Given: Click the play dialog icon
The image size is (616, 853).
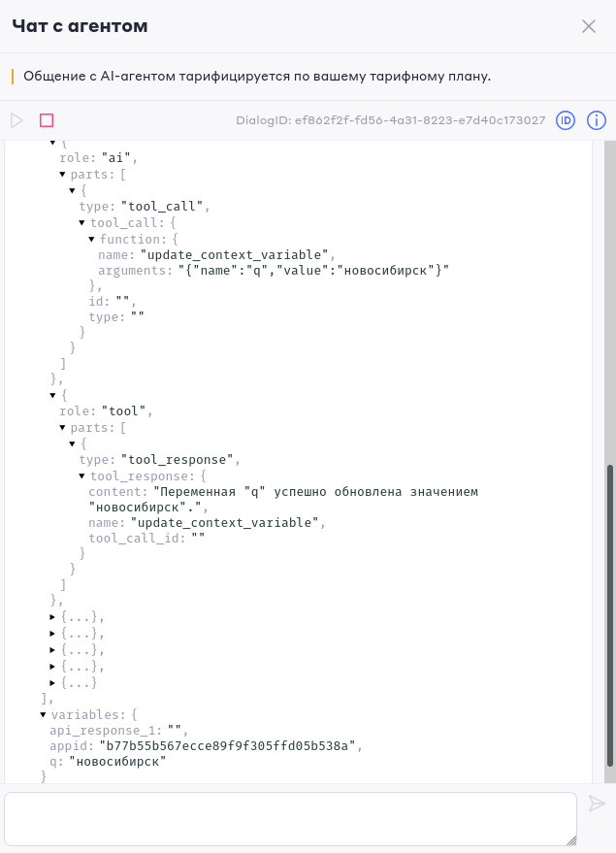Looking at the screenshot, I should click(x=16, y=120).
